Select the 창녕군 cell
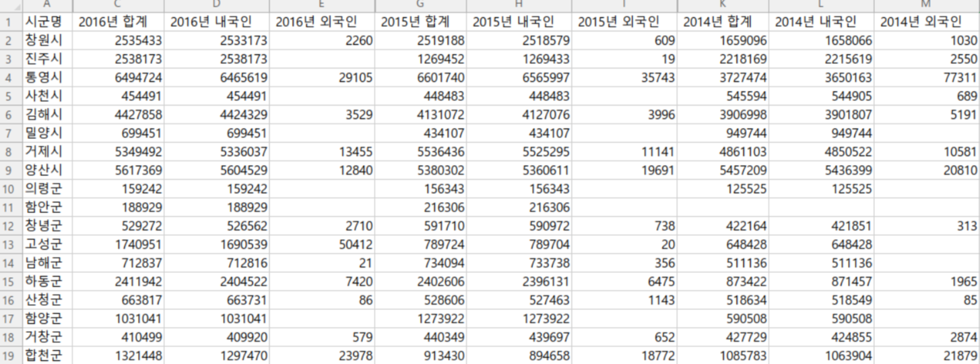Viewport: 980px width, 364px height. 46,226
